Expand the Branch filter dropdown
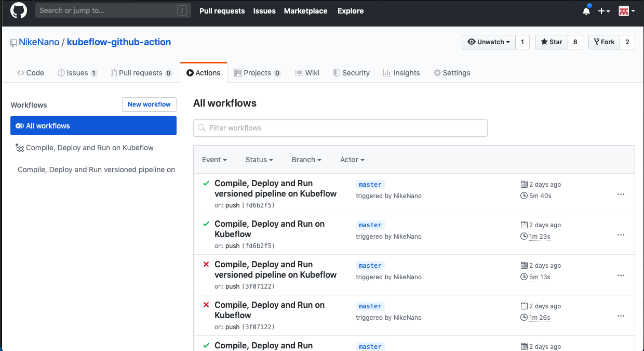 [x=306, y=160]
